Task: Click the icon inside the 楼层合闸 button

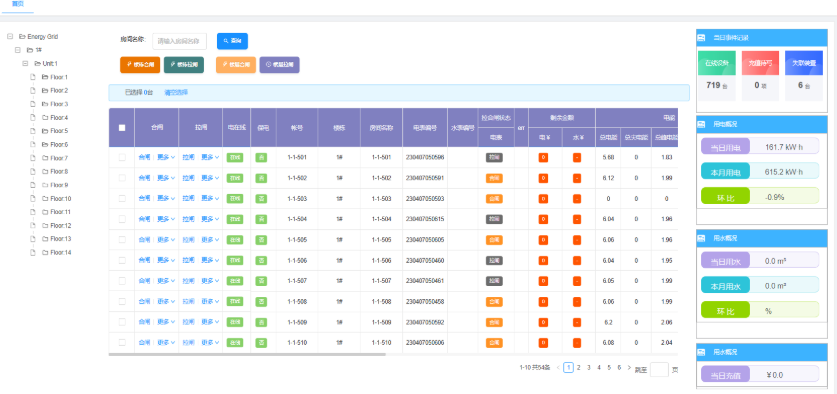Action: coord(225,65)
